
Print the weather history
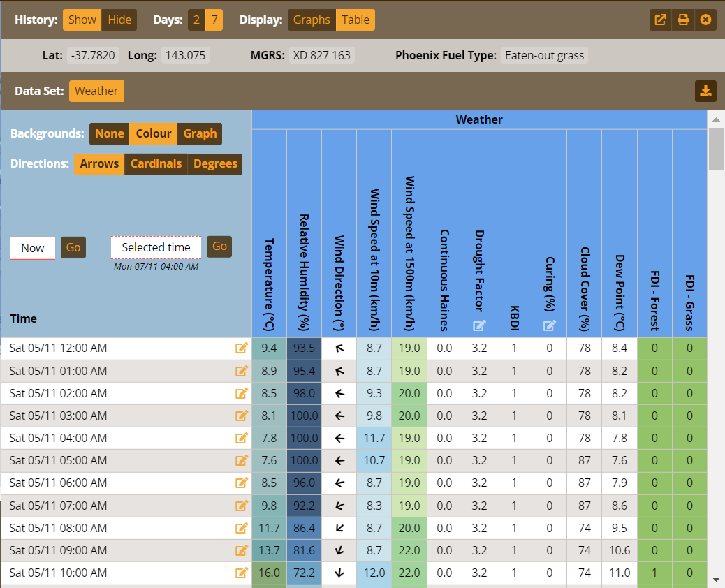[x=683, y=20]
